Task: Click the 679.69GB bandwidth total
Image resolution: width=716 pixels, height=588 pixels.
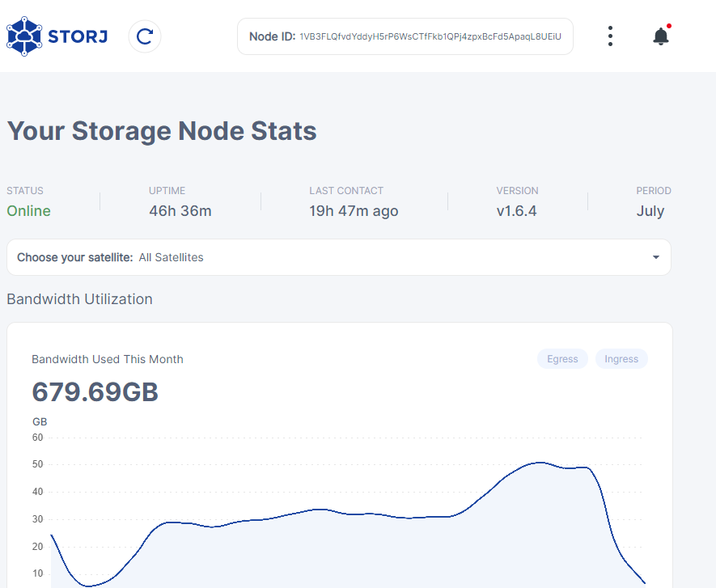Action: 95,392
